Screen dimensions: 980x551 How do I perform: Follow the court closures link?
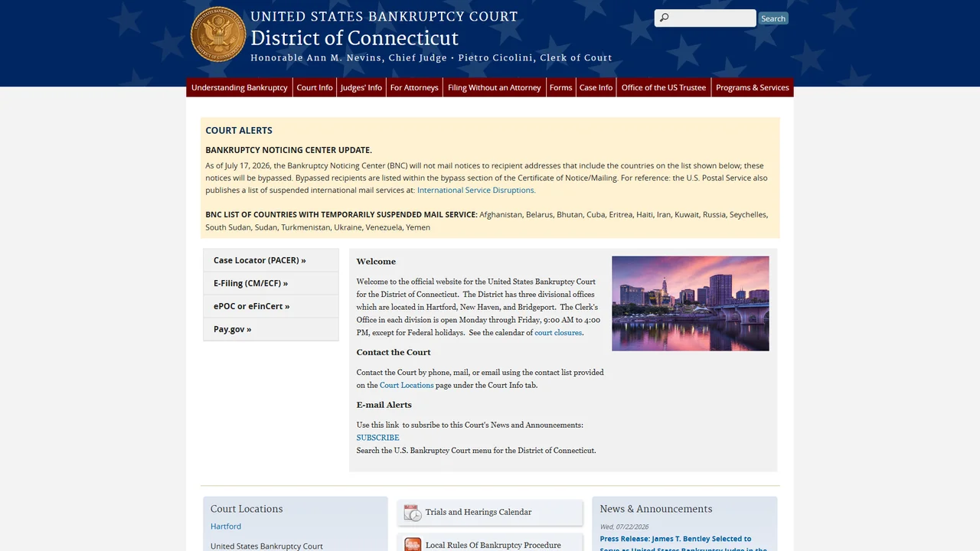coord(558,333)
